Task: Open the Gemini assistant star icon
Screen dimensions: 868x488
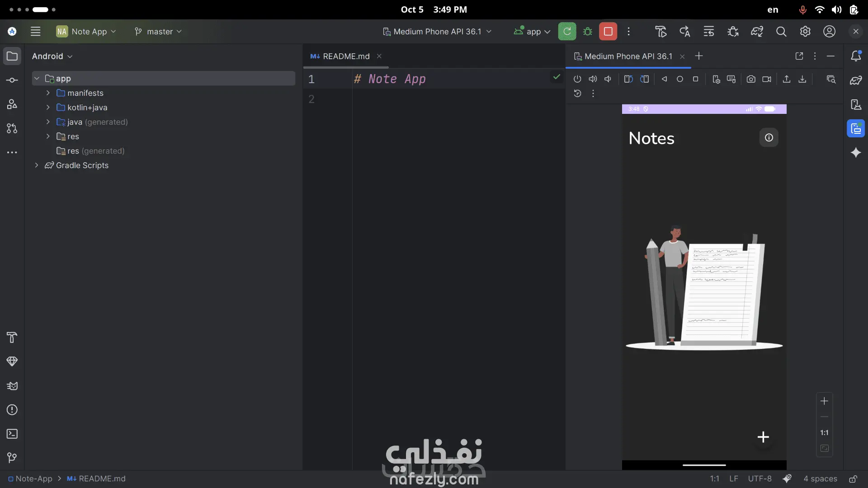Action: (856, 153)
